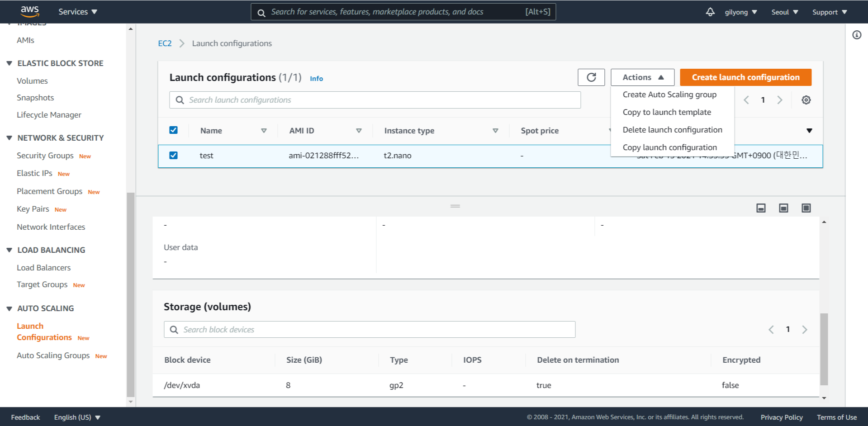
Task: Click the /dev/xvda block device cell
Action: pyautogui.click(x=182, y=385)
